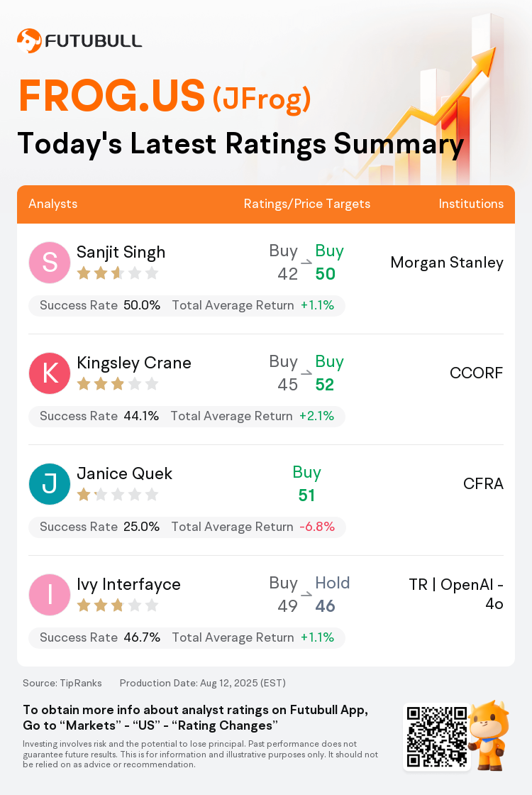Select Janice Quek's teal J avatar
The width and height of the screenshot is (532, 795).
[x=50, y=483]
